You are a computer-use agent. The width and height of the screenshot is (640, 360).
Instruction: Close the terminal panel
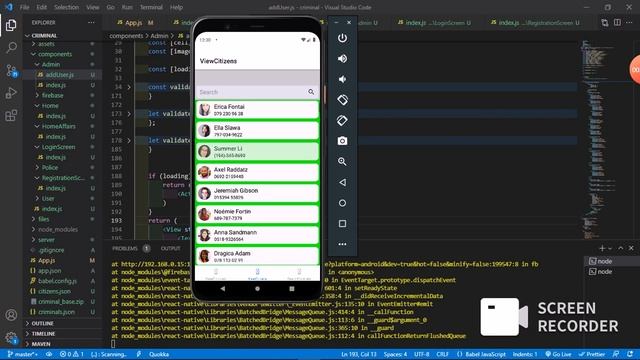click(631, 248)
